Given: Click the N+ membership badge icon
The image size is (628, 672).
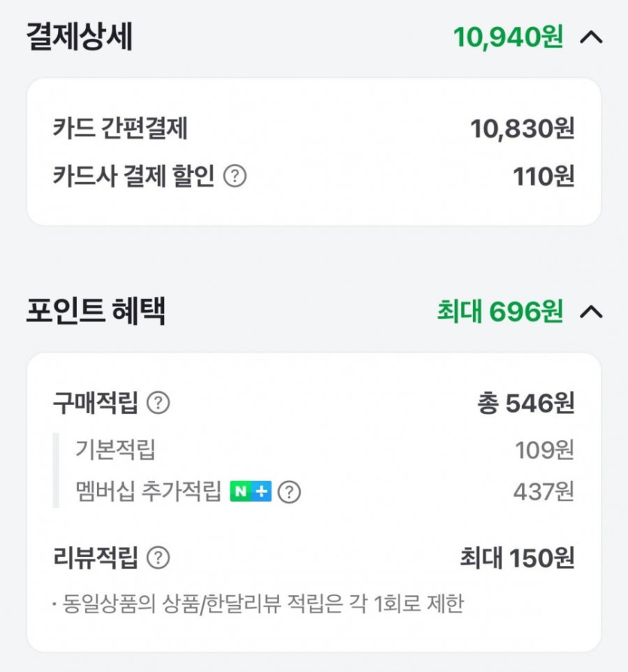Looking at the screenshot, I should coord(250,492).
